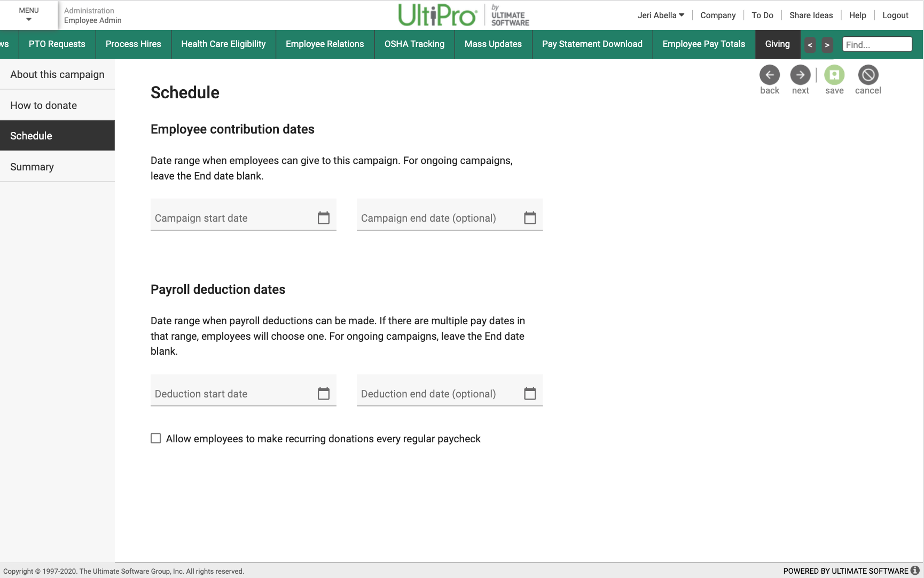This screenshot has height=578, width=924.
Task: Go to the To Do page
Action: point(762,15)
